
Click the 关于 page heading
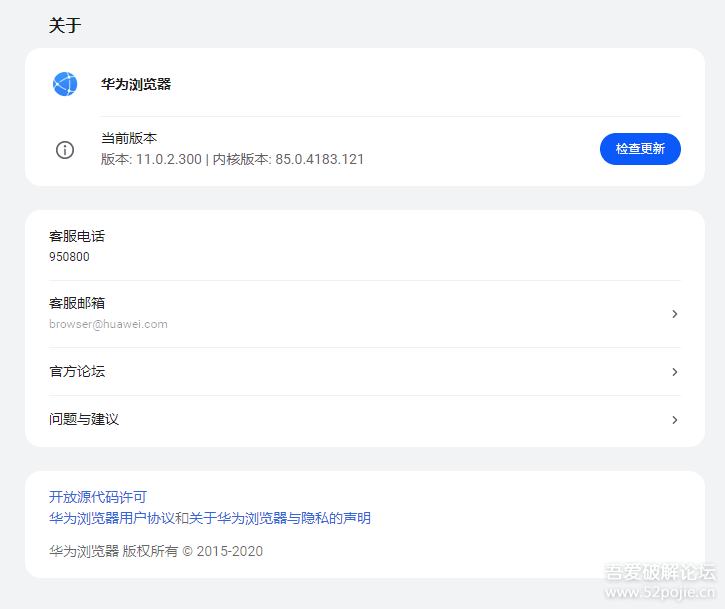(x=65, y=26)
